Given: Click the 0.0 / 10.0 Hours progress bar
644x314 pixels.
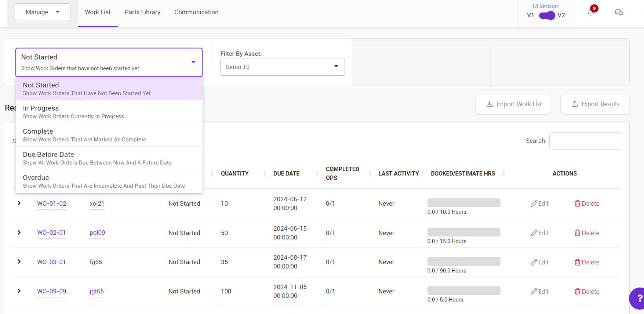Looking at the screenshot, I should click(464, 203).
